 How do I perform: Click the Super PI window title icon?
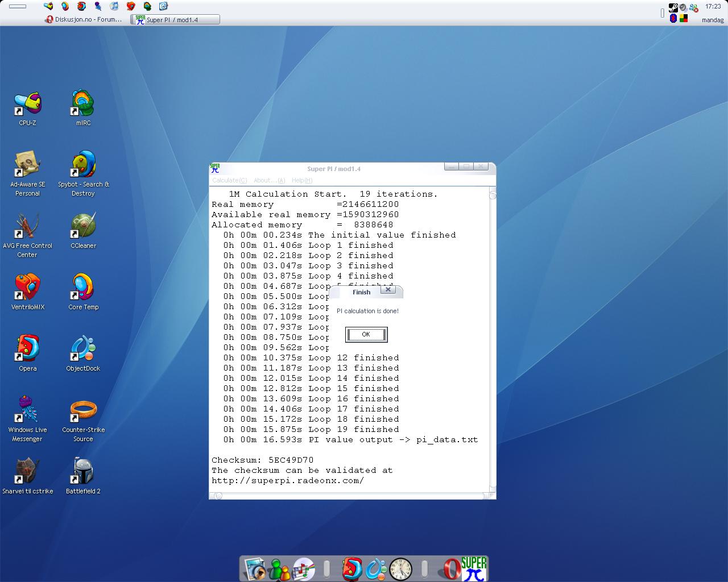[215, 168]
